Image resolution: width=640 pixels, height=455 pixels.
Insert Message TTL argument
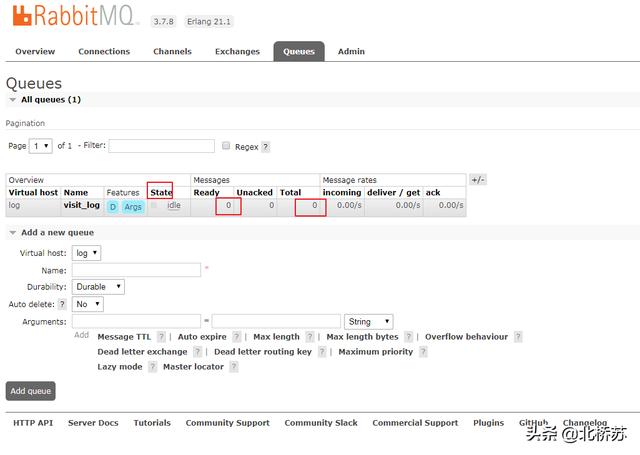coord(124,337)
